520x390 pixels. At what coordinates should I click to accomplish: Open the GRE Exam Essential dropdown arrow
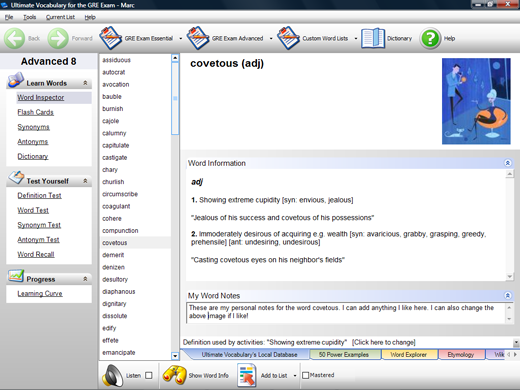coord(181,39)
